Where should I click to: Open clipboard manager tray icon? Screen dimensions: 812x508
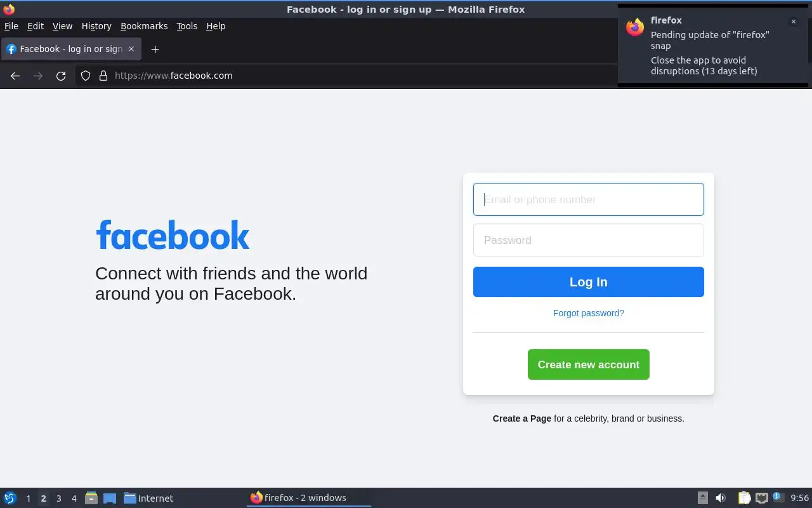click(x=744, y=498)
